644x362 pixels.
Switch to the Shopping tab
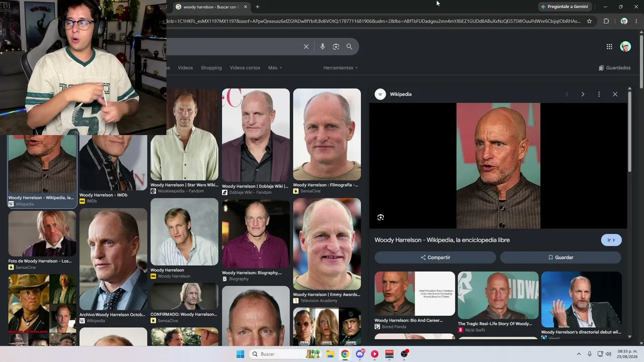(211, 68)
